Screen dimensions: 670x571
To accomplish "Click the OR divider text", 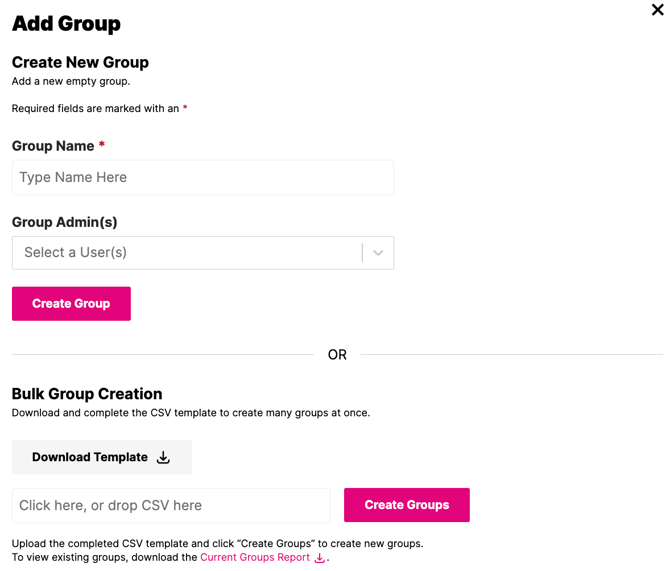I will pyautogui.click(x=337, y=355).
